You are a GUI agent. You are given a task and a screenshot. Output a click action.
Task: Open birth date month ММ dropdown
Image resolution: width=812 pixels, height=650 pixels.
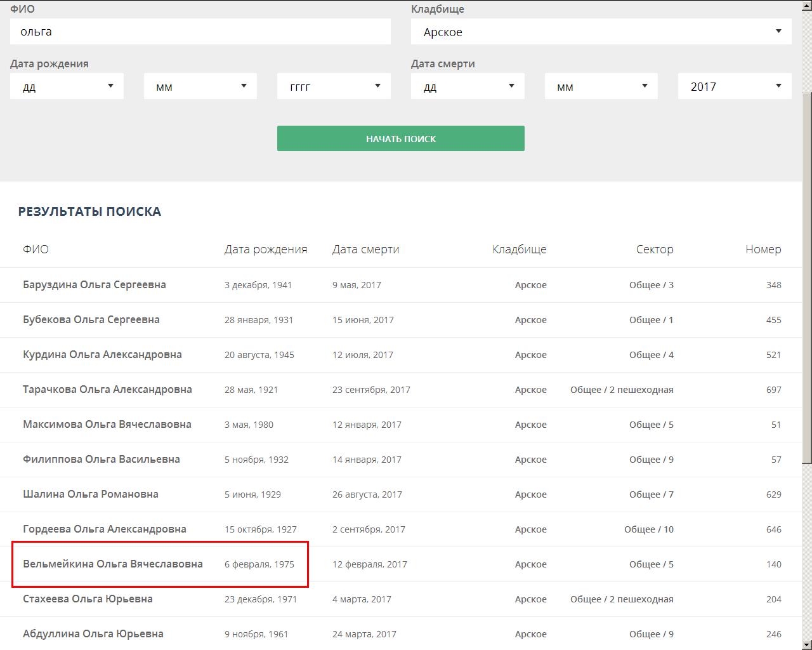[200, 86]
